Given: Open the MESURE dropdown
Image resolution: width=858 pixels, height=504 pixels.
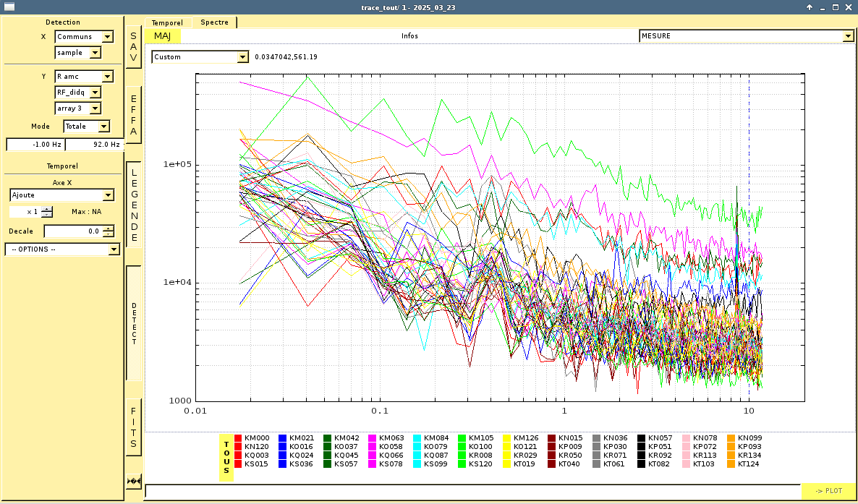Looking at the screenshot, I should click(746, 36).
